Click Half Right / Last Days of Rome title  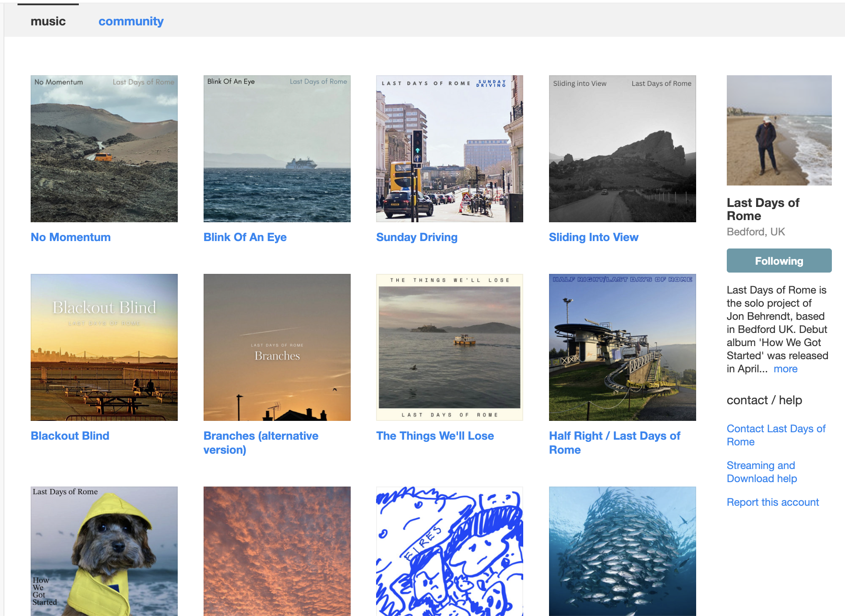click(614, 442)
